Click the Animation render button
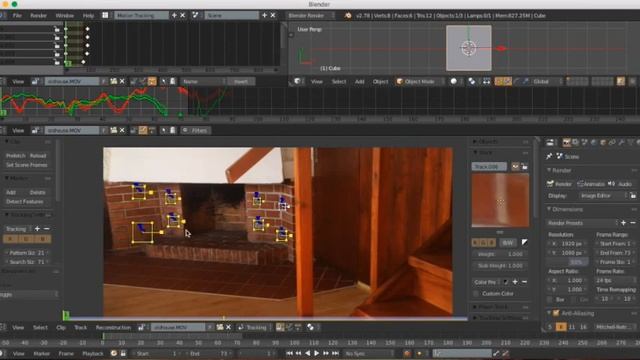Image resolution: width=640 pixels, height=360 pixels. 591,184
